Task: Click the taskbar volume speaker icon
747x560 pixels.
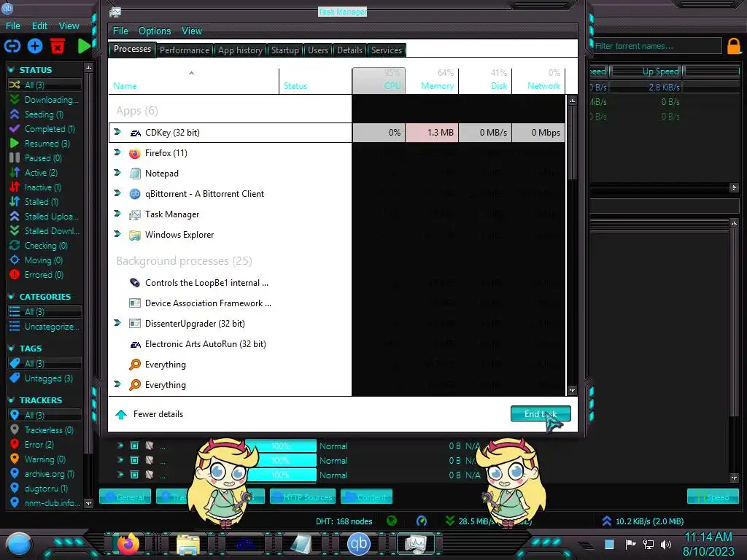Action: [x=666, y=544]
